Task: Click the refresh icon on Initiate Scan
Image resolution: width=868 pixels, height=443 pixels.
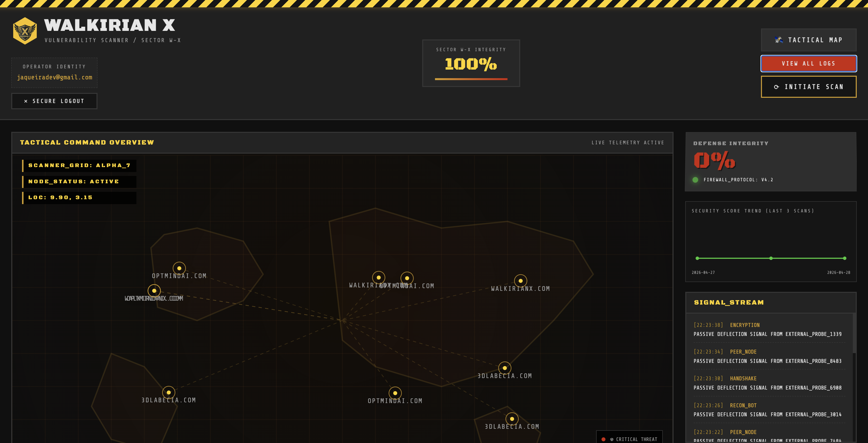Action: point(776,87)
